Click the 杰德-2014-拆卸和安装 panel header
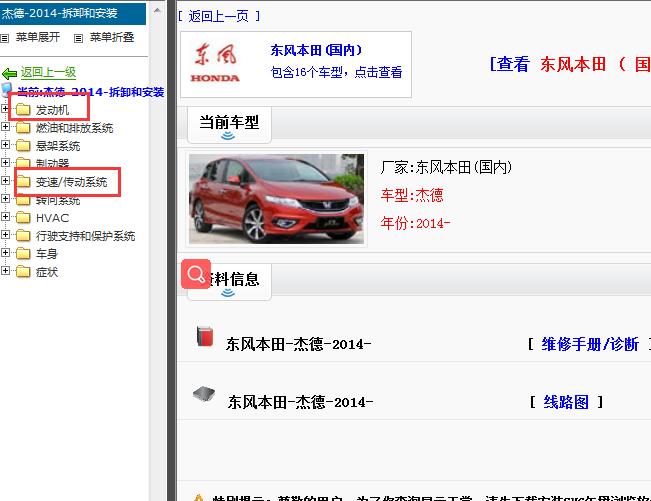This screenshot has width=651, height=501. click(x=73, y=14)
